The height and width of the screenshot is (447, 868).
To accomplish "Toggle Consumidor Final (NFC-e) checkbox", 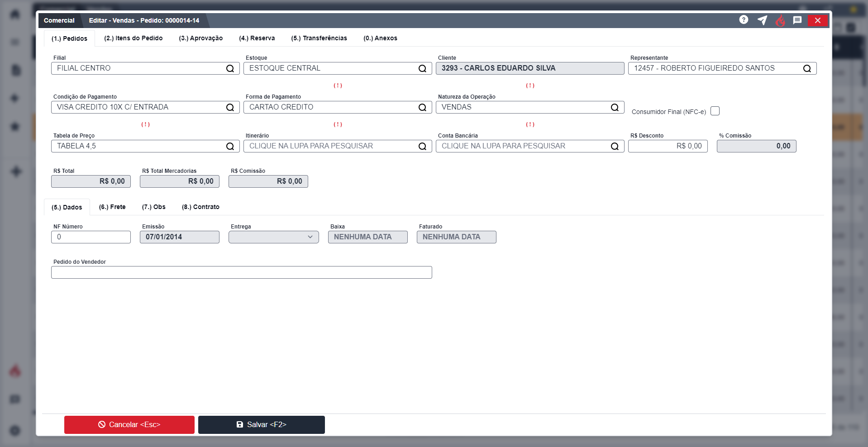I will pos(715,111).
